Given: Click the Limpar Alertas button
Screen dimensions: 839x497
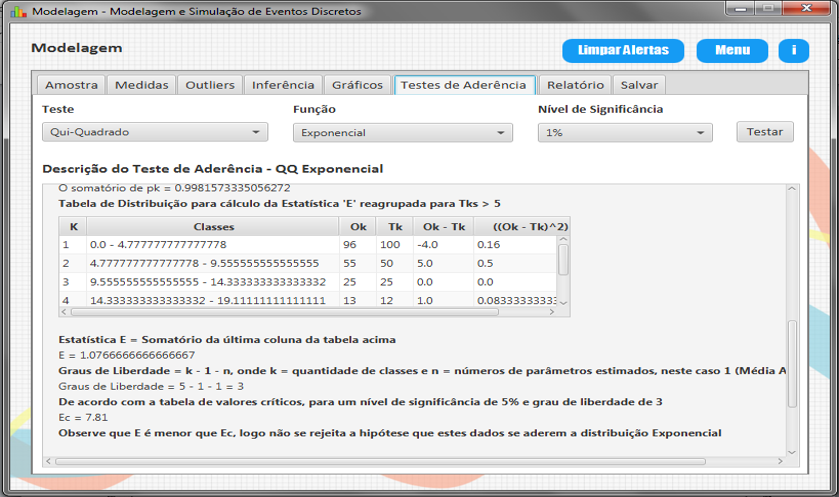Looking at the screenshot, I should pos(622,51).
